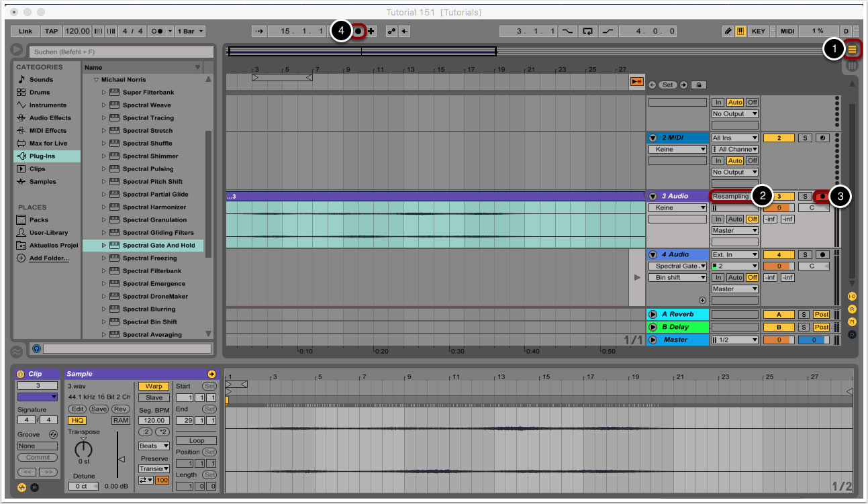Viewport: 868px width, 504px height.
Task: Select the Samples category in browser
Action: click(x=42, y=182)
